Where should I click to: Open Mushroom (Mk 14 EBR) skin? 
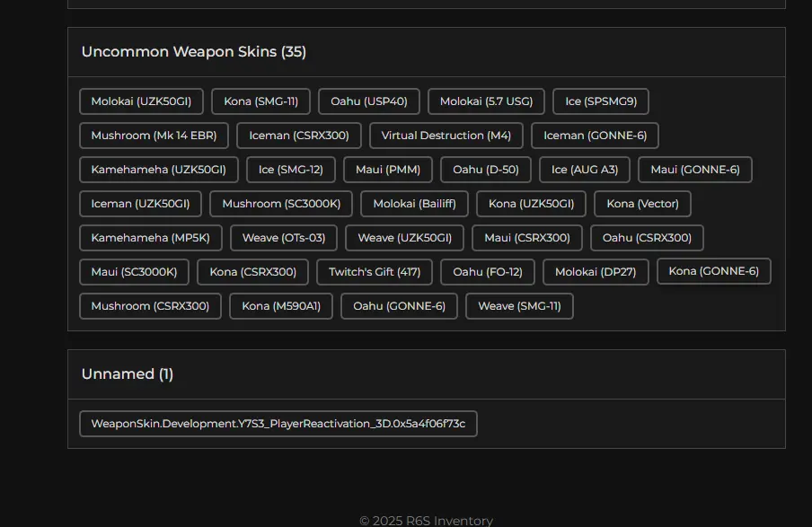(x=154, y=136)
